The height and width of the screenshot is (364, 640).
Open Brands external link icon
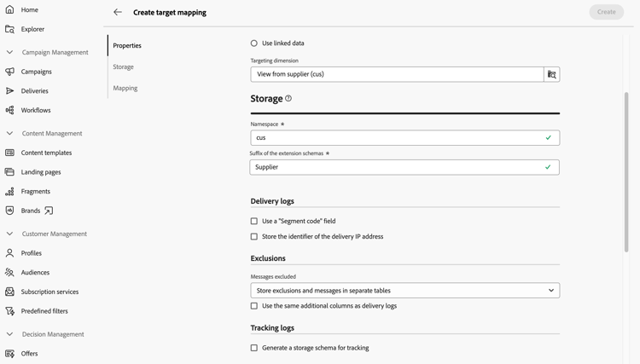click(x=49, y=211)
